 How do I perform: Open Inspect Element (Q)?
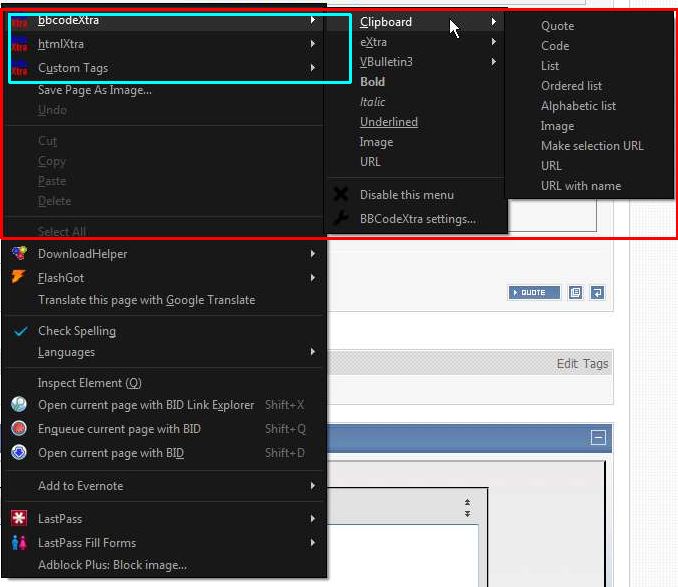[x=90, y=383]
